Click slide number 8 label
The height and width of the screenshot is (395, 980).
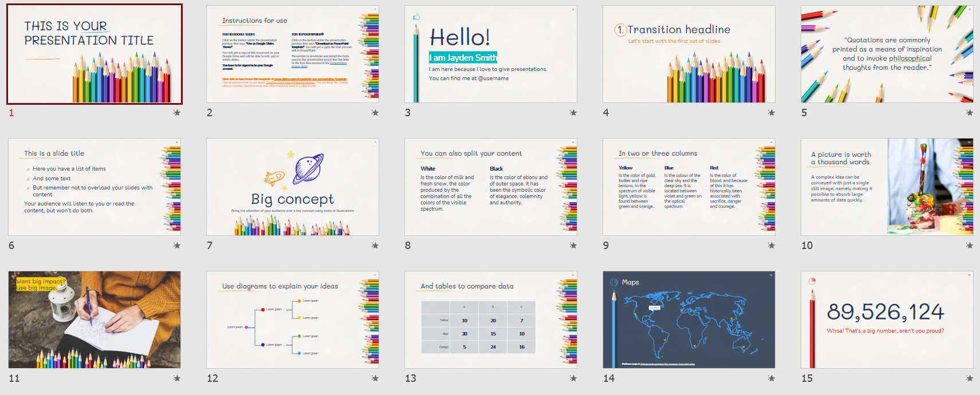tap(408, 246)
